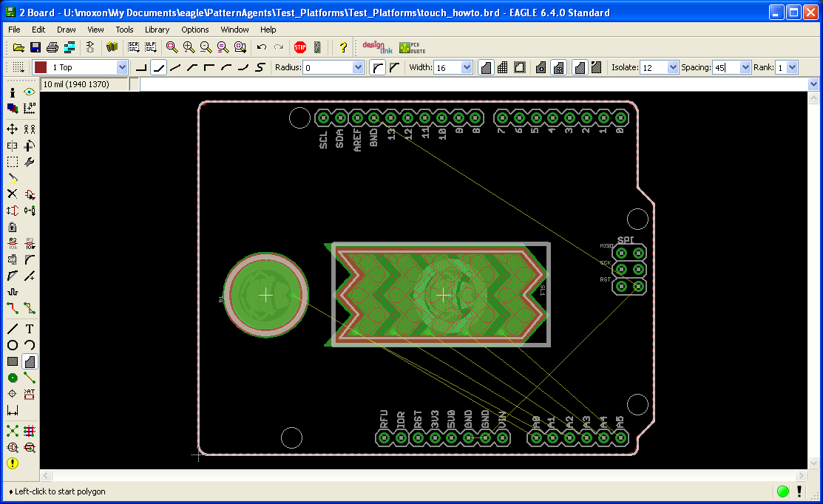The height and width of the screenshot is (504, 823).
Task: Enable straight miter style
Action: [x=394, y=67]
